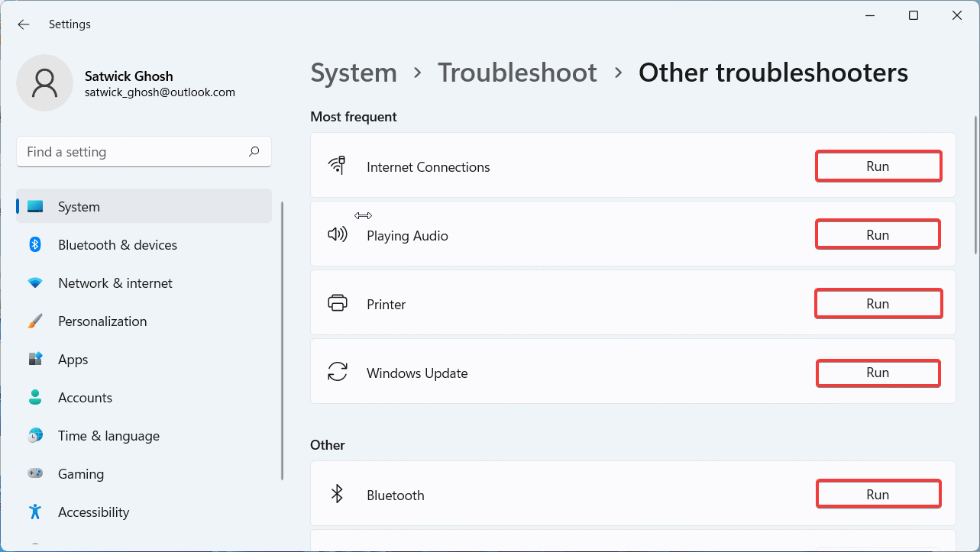Maximize the Settings window

click(914, 15)
